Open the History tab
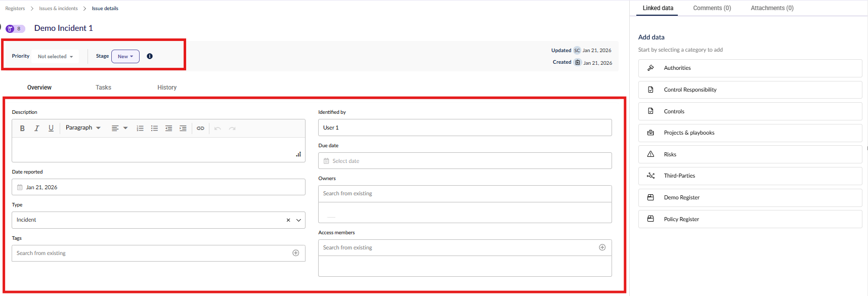868x296 pixels. (x=167, y=88)
